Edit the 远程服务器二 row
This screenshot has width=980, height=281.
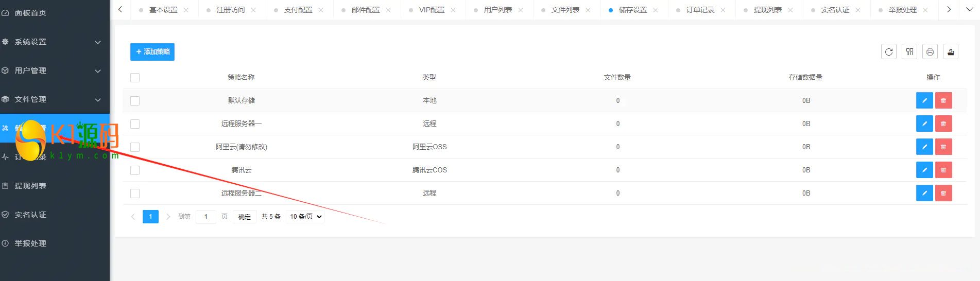pyautogui.click(x=924, y=193)
